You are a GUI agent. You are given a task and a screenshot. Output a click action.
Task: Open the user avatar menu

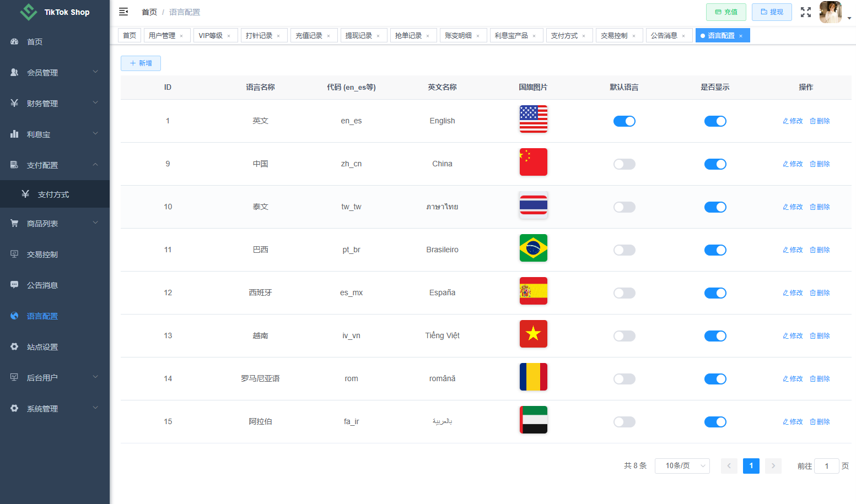pos(831,12)
